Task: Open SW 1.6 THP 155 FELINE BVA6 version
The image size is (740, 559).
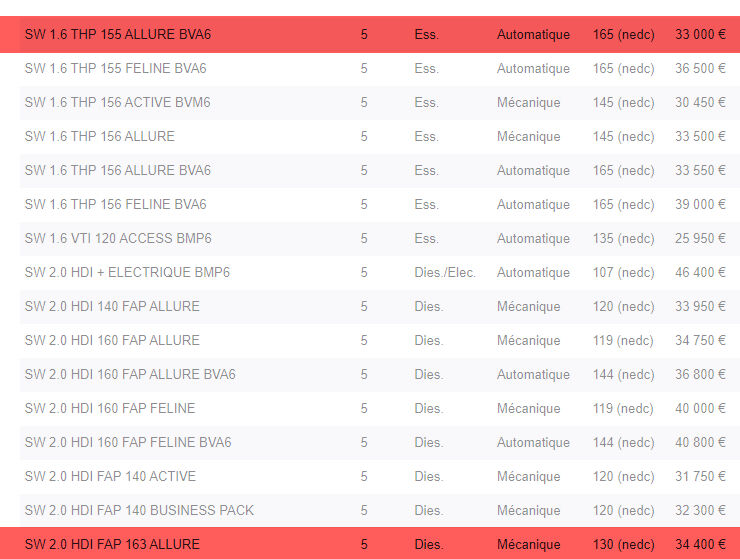Action: coord(380,68)
